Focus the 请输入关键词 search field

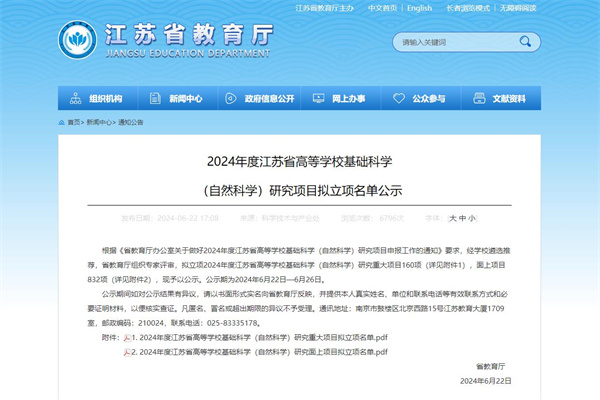(455, 43)
